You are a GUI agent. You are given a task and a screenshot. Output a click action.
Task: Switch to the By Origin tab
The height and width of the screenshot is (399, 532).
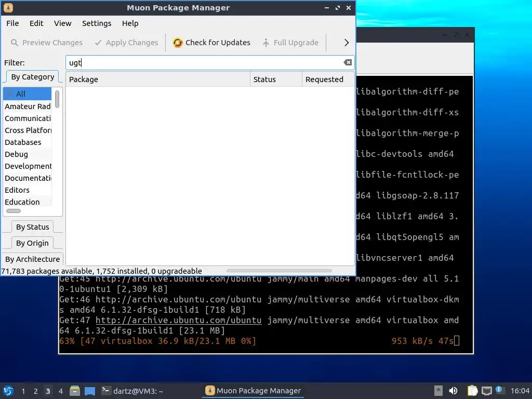pos(32,243)
